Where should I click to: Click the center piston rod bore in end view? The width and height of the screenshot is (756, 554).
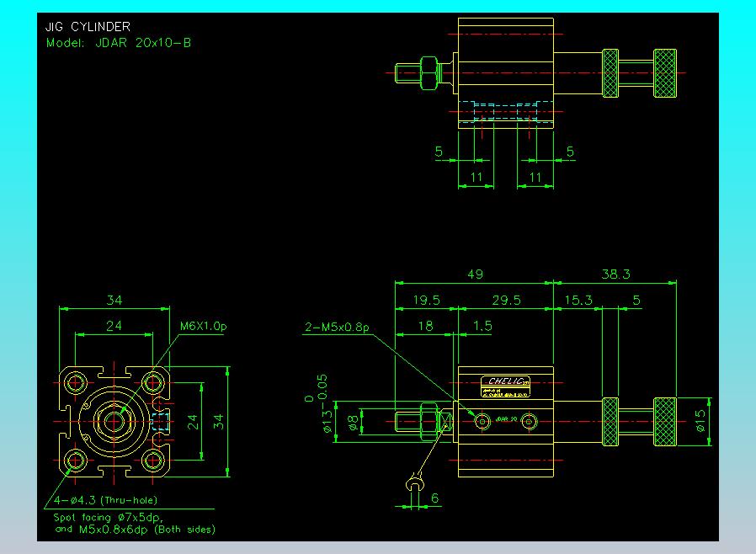114,422
